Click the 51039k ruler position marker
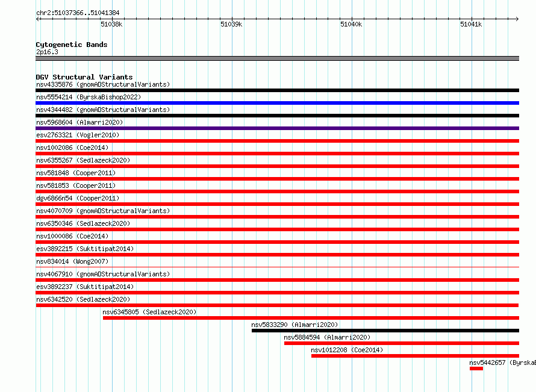This screenshot has height=392, width=536. [x=231, y=24]
